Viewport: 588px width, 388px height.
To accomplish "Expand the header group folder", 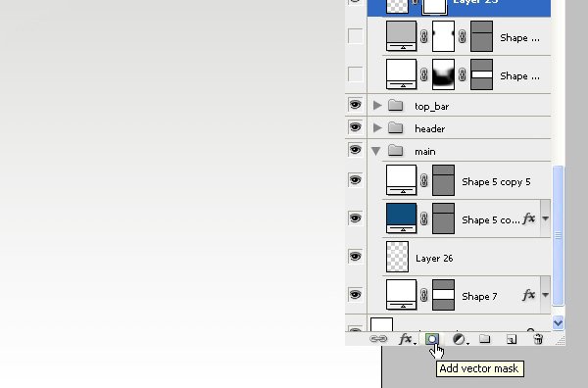I will 377,128.
